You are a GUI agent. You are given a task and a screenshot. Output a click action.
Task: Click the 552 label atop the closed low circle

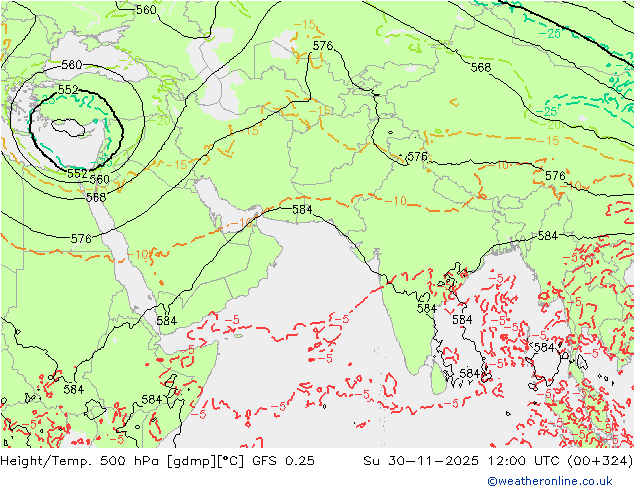click(x=68, y=90)
